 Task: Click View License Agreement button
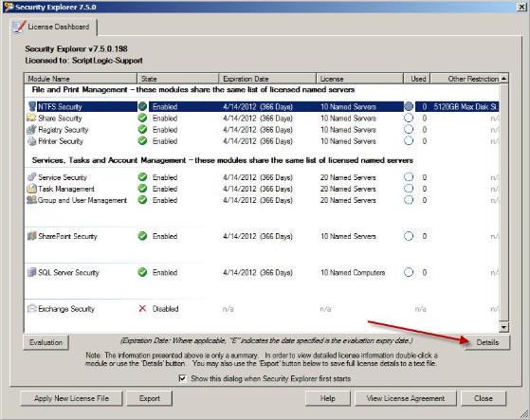[x=406, y=398]
